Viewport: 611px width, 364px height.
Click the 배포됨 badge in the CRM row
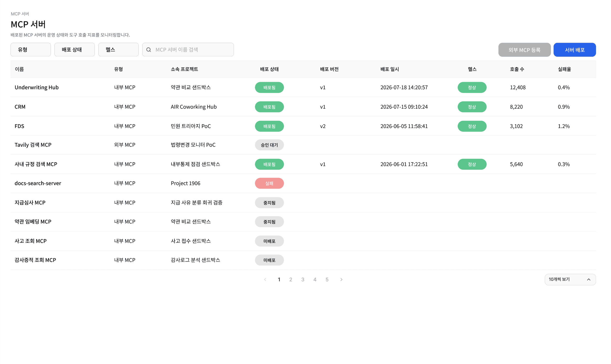(x=269, y=107)
